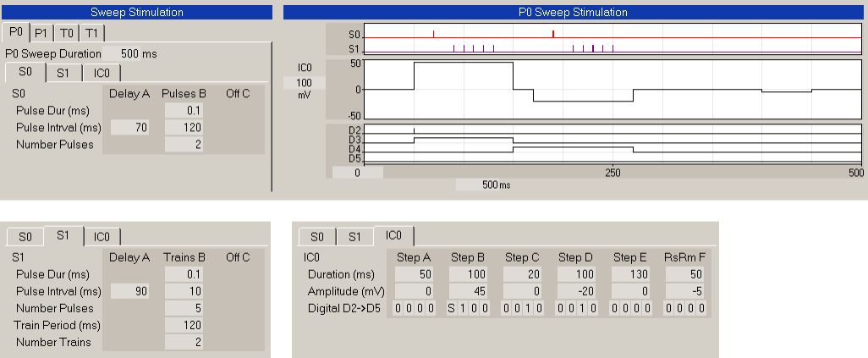This screenshot has width=868, height=358.
Task: Click IC0 Step B amplitude field showing 45
Action: pyautogui.click(x=469, y=291)
